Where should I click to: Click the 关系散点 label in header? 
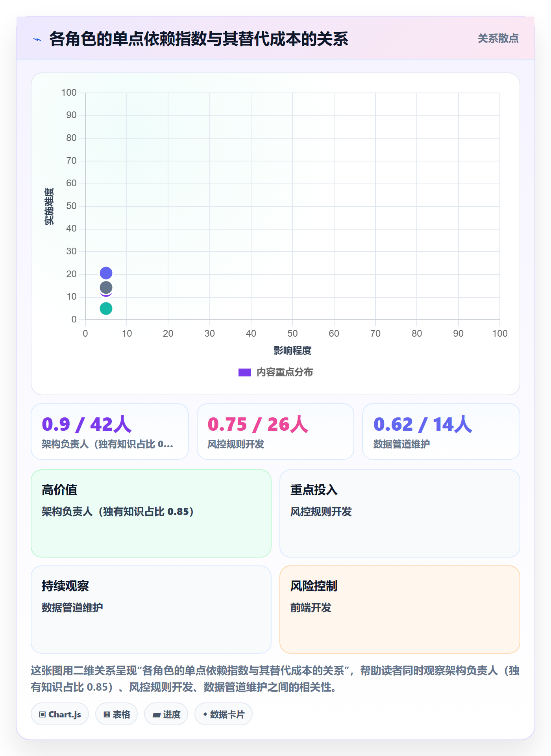(x=498, y=39)
